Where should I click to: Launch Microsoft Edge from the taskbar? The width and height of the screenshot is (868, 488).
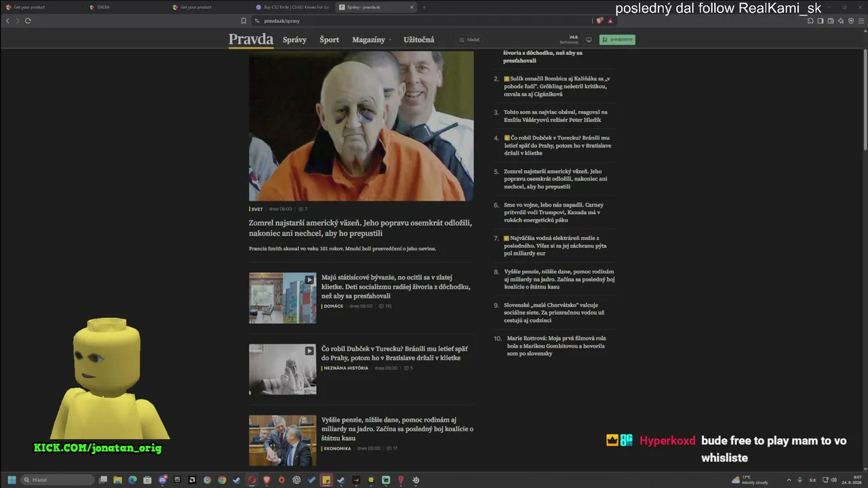[x=133, y=480]
